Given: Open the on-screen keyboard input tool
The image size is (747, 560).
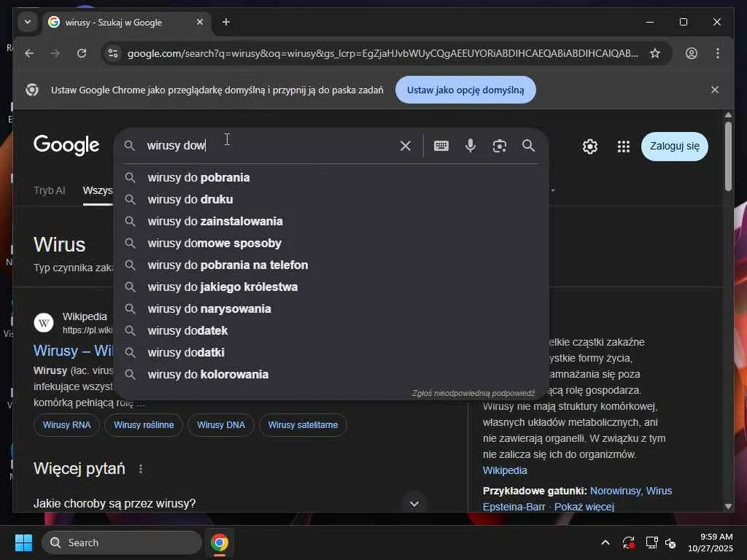Looking at the screenshot, I should point(441,146).
